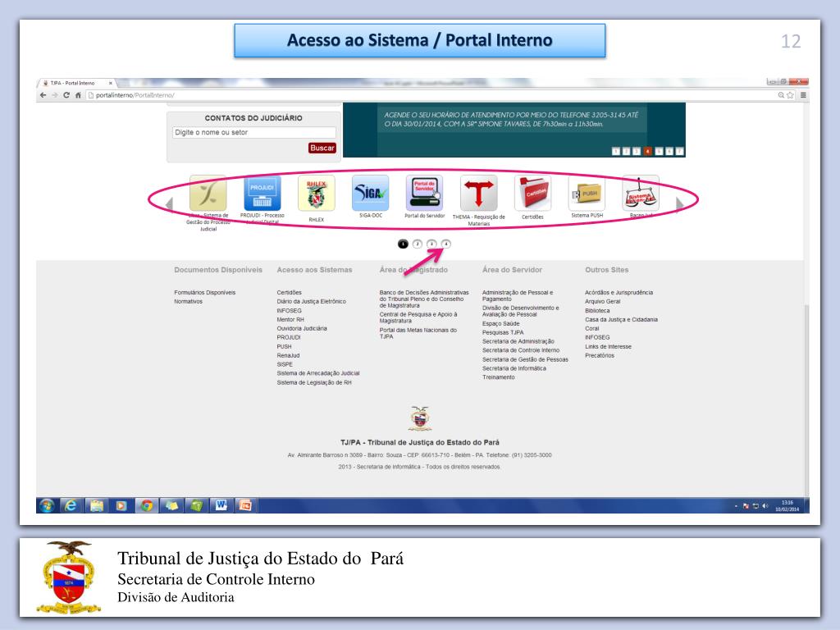The width and height of the screenshot is (840, 630).
Task: Bookmark the page with the star icon
Action: tap(790, 95)
